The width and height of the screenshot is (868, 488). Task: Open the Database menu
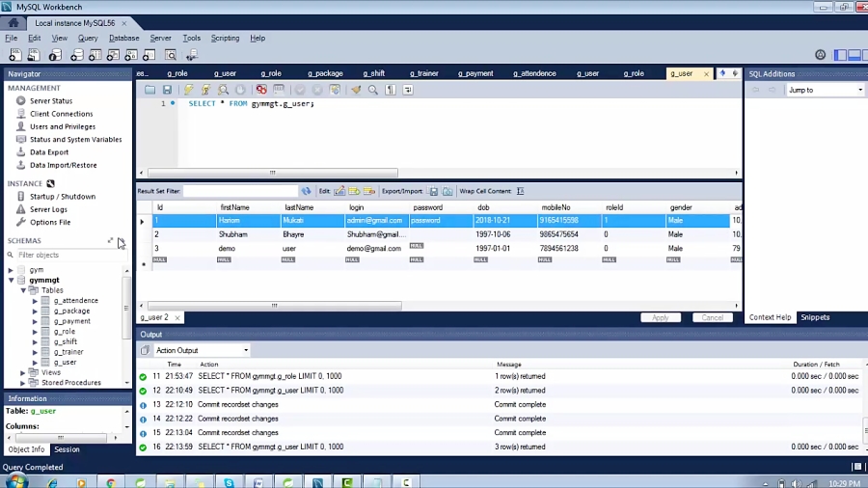(124, 39)
